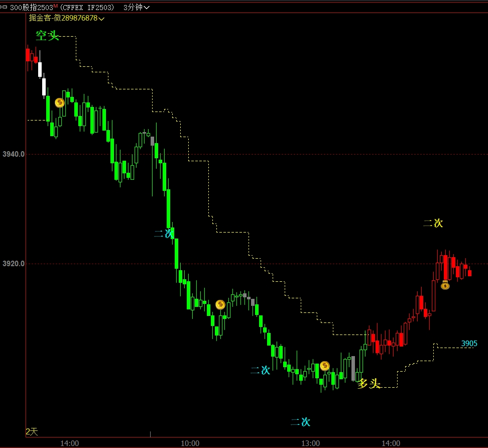Click the 2天 range label
The width and height of the screenshot is (488, 448).
(32, 431)
